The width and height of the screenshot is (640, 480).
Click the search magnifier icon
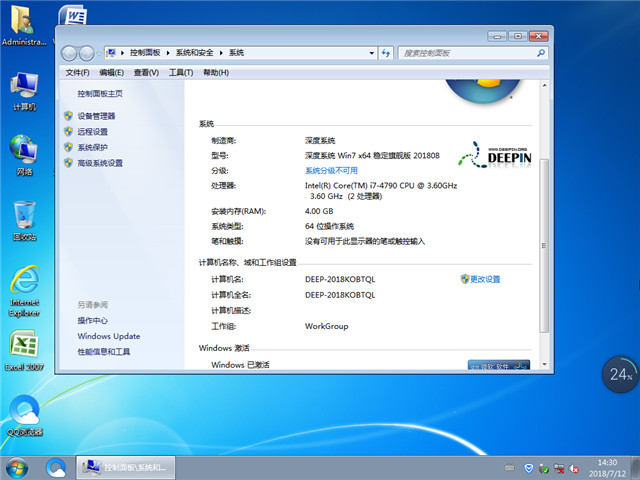pos(541,53)
